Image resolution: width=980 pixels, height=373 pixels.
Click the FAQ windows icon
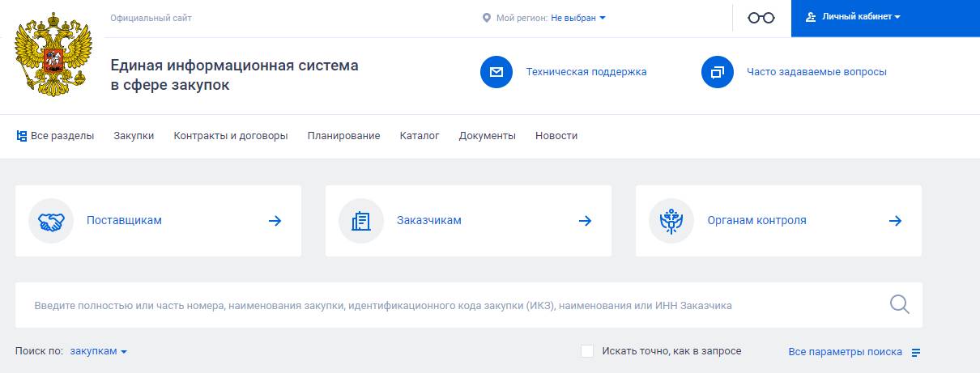tap(718, 72)
